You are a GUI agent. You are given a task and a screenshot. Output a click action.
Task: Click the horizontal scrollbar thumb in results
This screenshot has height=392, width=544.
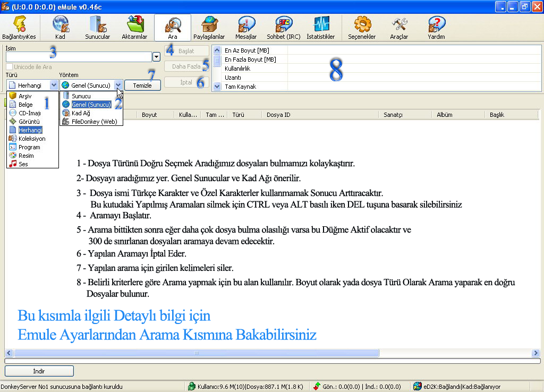click(x=197, y=353)
